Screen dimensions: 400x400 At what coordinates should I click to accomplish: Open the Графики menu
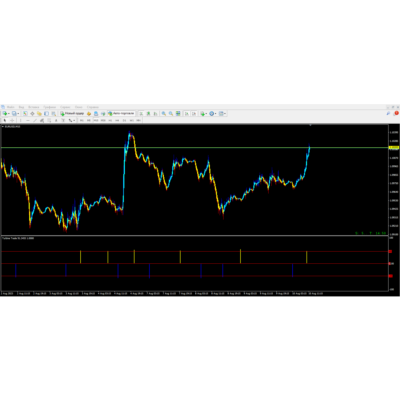(49, 107)
